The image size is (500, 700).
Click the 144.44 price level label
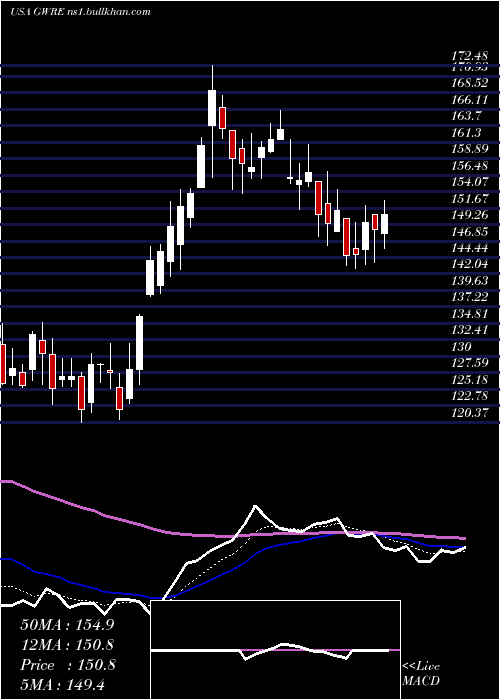pos(470,248)
